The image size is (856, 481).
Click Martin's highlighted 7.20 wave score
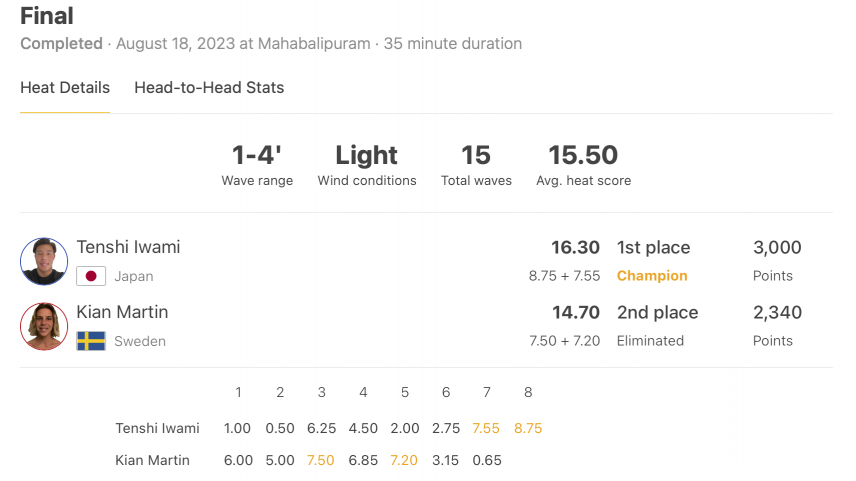(404, 460)
